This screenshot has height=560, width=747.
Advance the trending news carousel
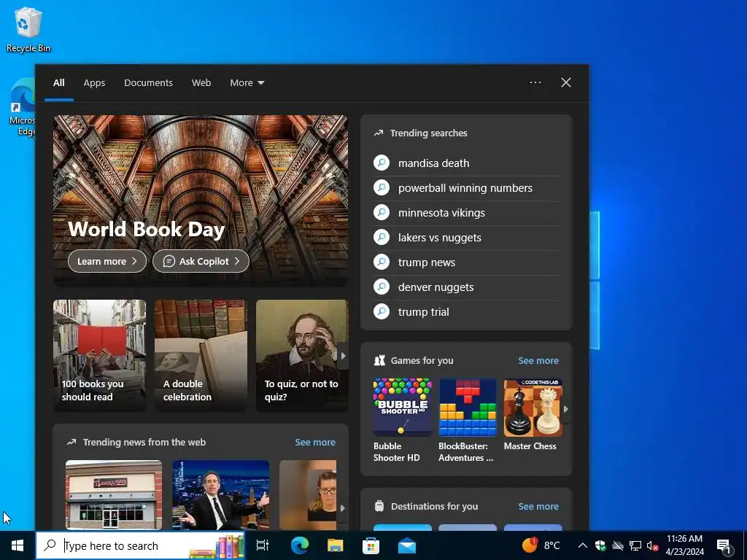tap(343, 507)
